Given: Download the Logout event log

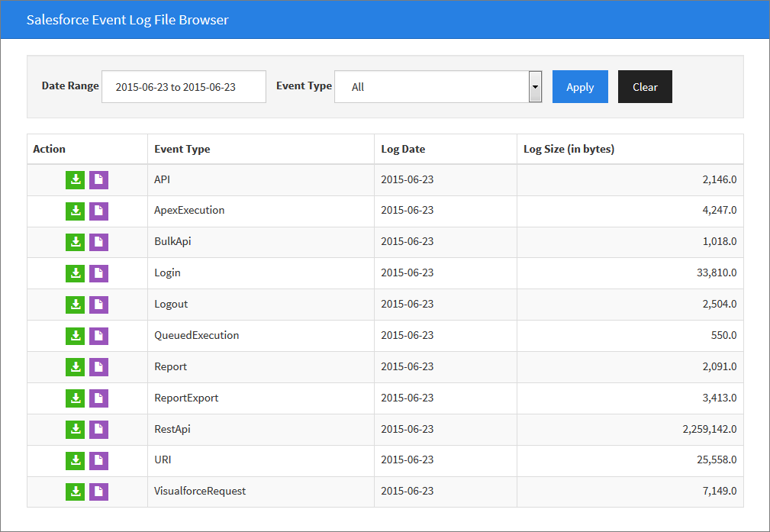Looking at the screenshot, I should 75,304.
